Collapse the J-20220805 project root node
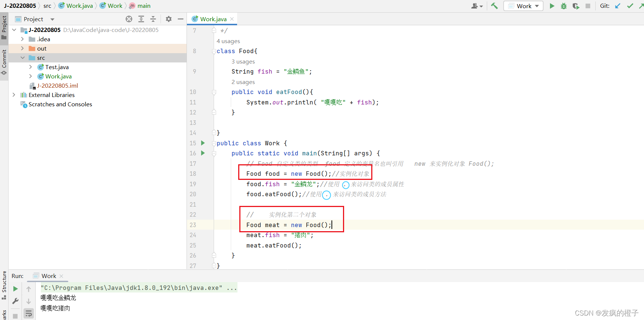Image resolution: width=644 pixels, height=320 pixels. [14, 30]
